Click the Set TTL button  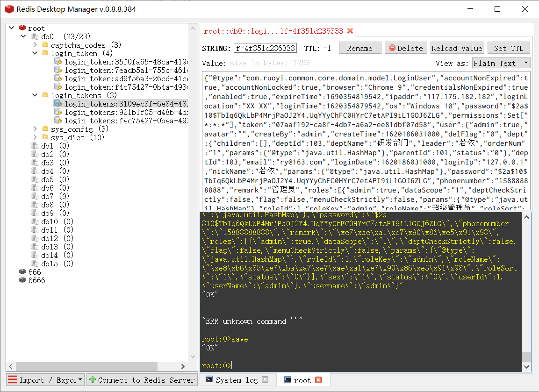[509, 48]
